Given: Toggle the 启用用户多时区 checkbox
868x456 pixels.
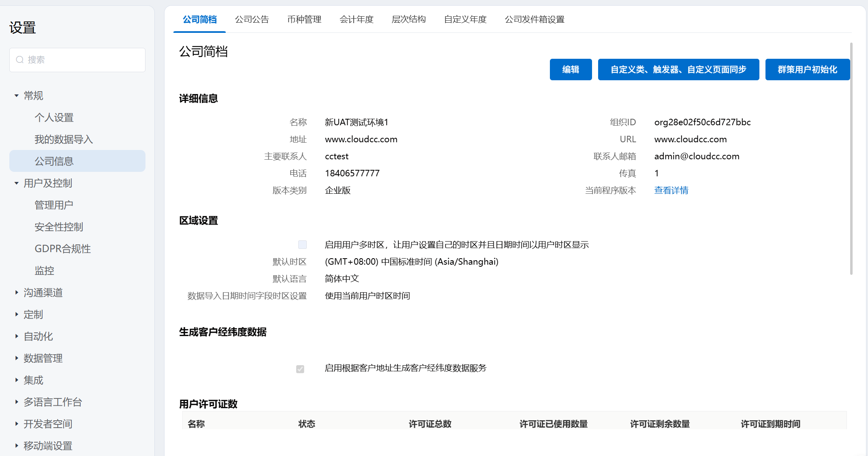Looking at the screenshot, I should coord(302,245).
